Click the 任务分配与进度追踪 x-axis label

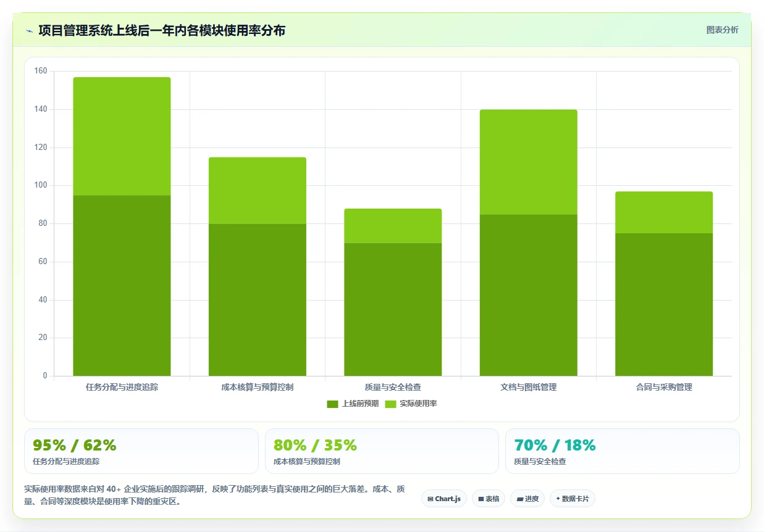tap(122, 388)
